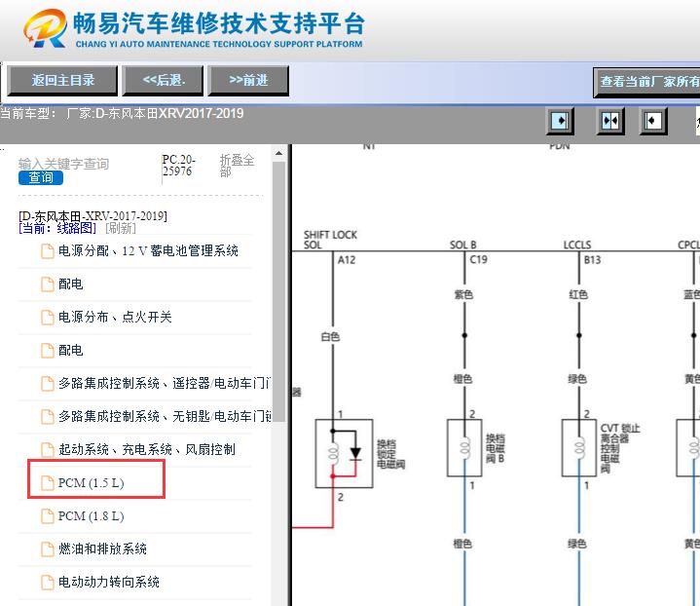Click the 紫色 wire color label
The height and width of the screenshot is (606, 700).
[463, 294]
